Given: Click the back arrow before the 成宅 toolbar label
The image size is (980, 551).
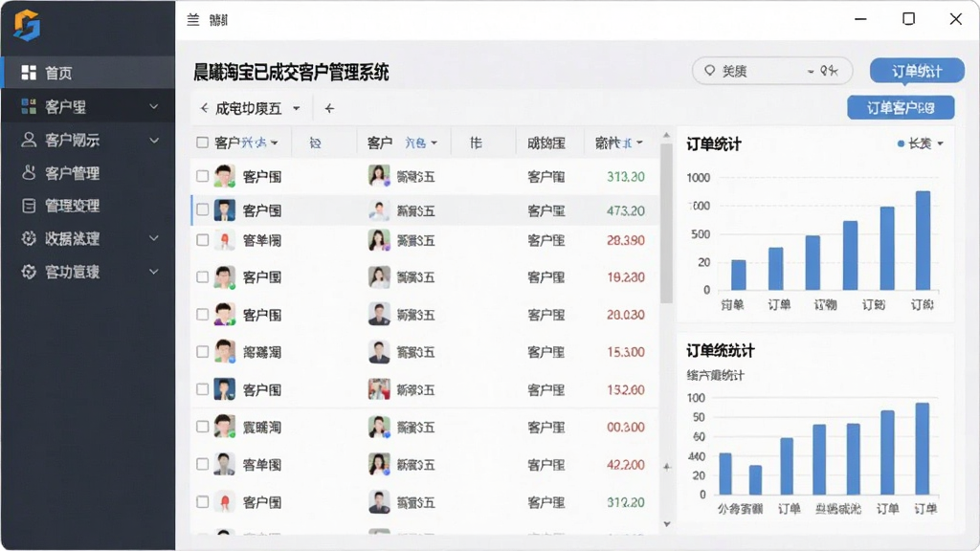Looking at the screenshot, I should tap(205, 108).
